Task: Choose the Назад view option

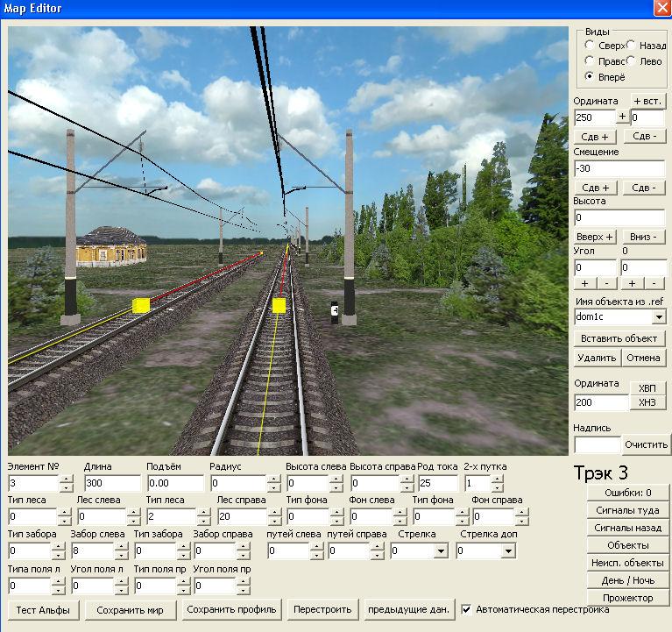Action: [632, 45]
